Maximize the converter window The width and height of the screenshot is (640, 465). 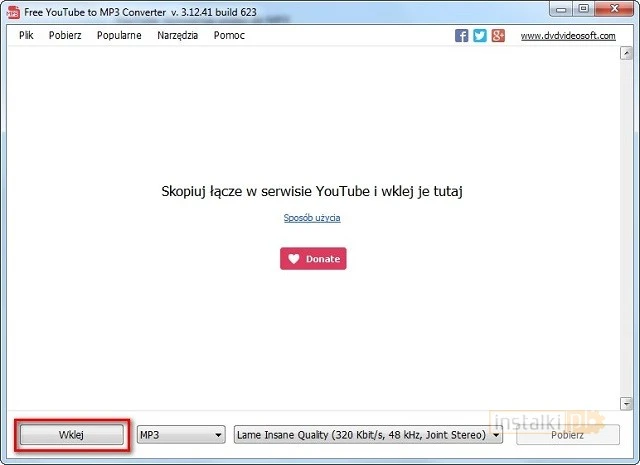coord(584,9)
